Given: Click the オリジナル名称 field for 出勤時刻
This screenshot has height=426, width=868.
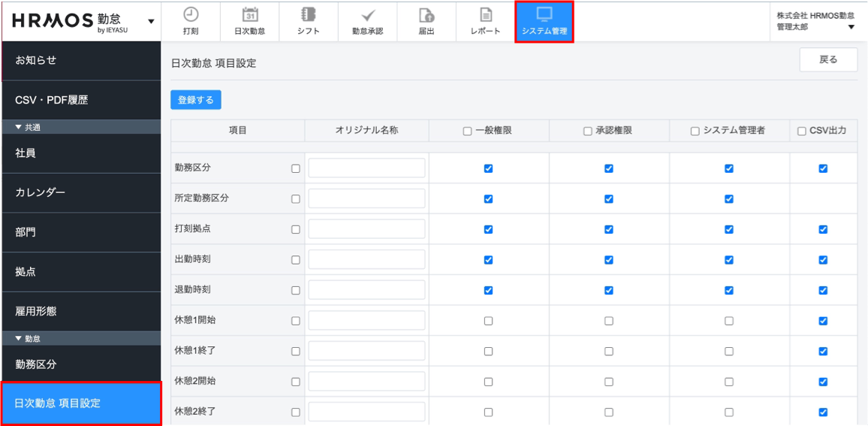Looking at the screenshot, I should 366,260.
